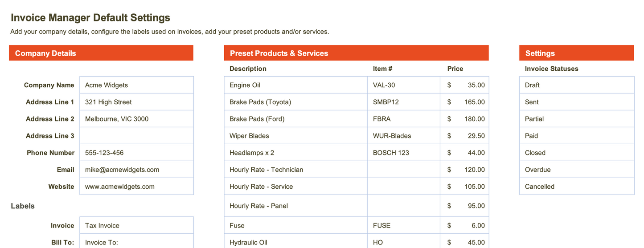Select the Invoice label 'Tax Invoice' field
Image resolution: width=644 pixels, height=248 pixels.
coord(136,225)
